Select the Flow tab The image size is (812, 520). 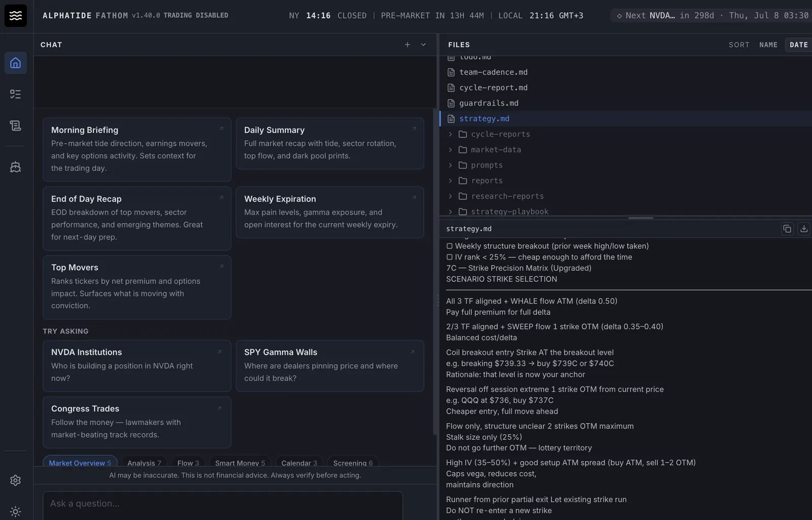click(x=188, y=462)
